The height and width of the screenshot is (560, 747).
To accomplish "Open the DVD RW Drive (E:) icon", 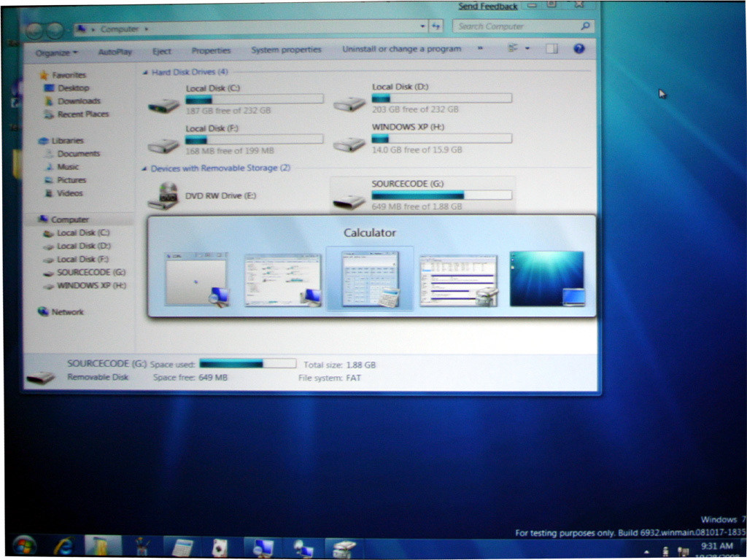I will (163, 195).
